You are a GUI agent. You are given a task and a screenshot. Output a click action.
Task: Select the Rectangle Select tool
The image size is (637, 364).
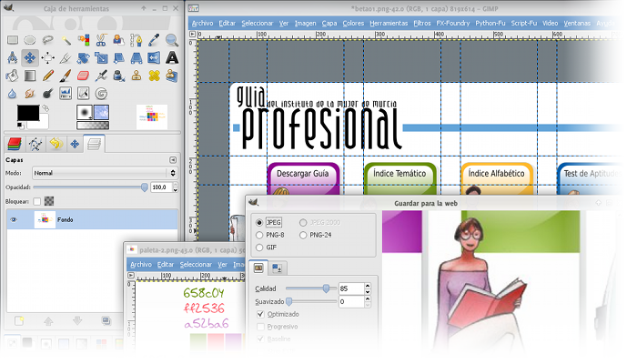[13, 40]
